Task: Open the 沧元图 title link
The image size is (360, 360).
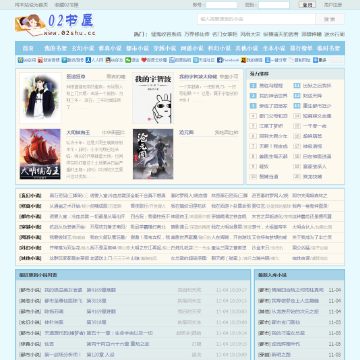Action: pos(186,132)
